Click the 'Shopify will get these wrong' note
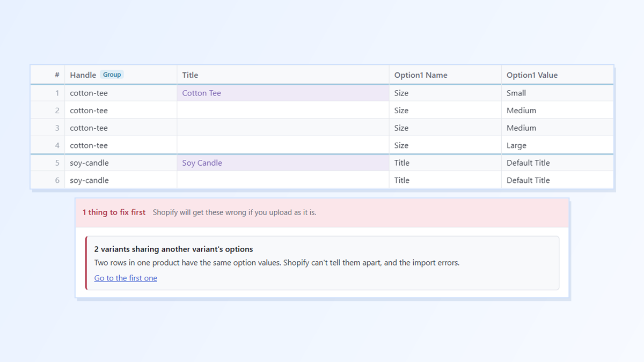Viewport: 644px width, 362px height. click(235, 212)
